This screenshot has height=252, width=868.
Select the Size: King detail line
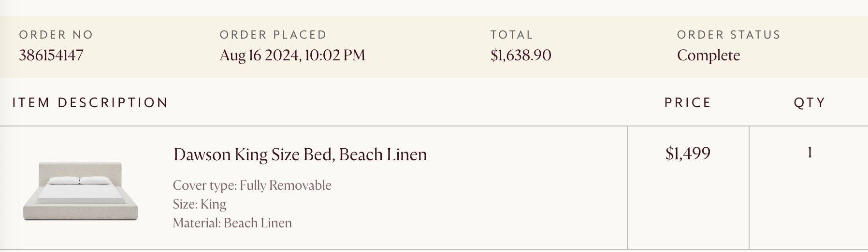(199, 204)
